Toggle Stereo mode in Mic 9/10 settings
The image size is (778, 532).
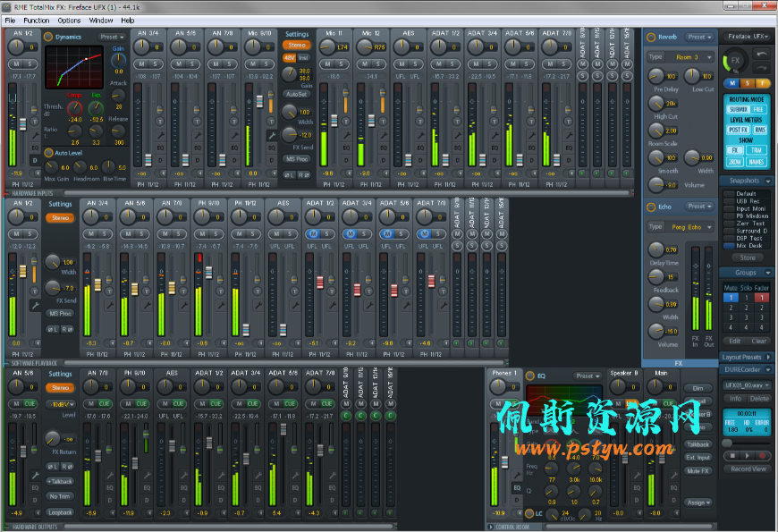pos(297,46)
